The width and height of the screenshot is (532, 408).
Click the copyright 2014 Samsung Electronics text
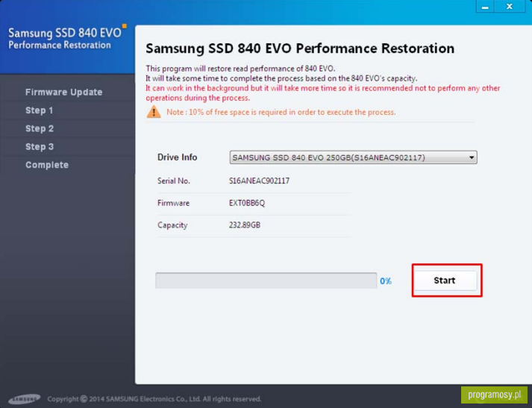[154, 399]
